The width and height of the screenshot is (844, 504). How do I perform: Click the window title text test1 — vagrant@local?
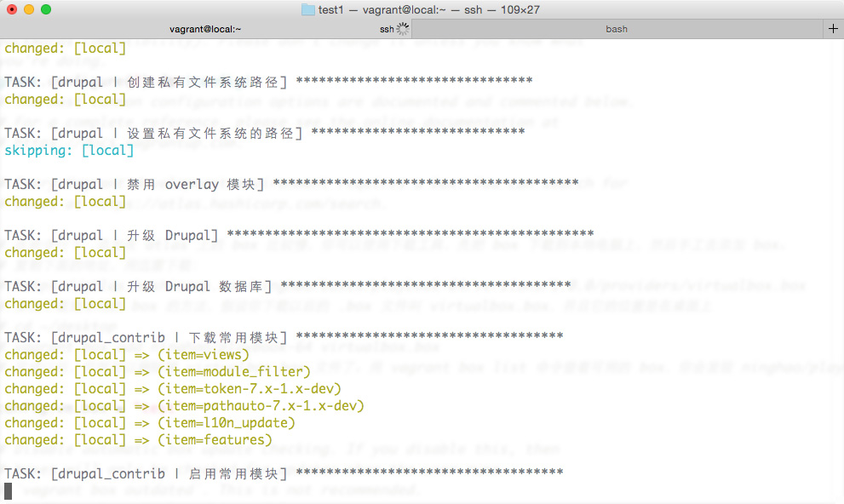point(428,9)
